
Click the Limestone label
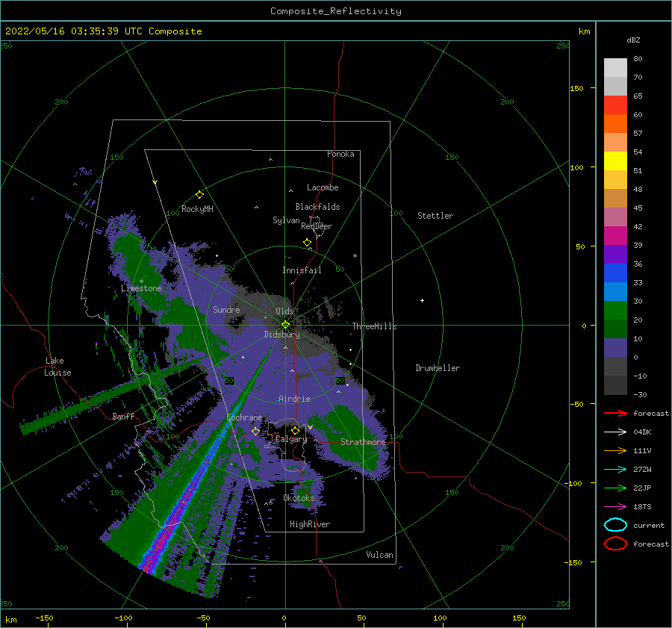click(141, 288)
